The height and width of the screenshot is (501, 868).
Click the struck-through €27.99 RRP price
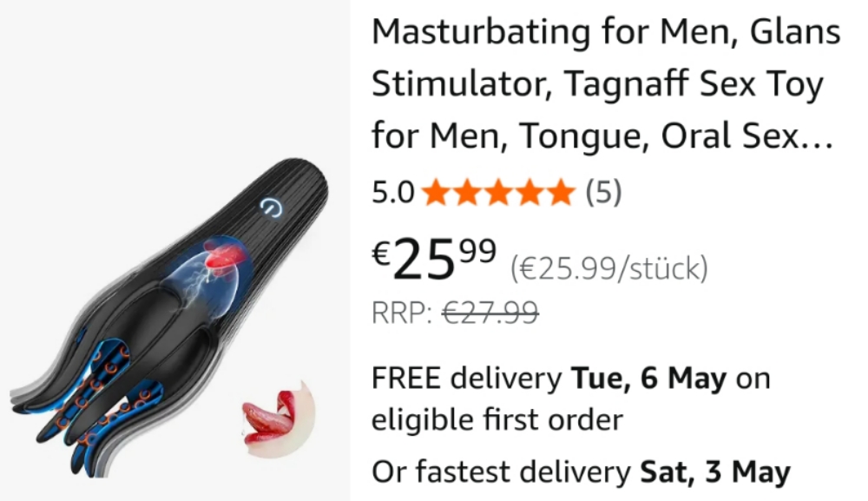click(x=490, y=313)
